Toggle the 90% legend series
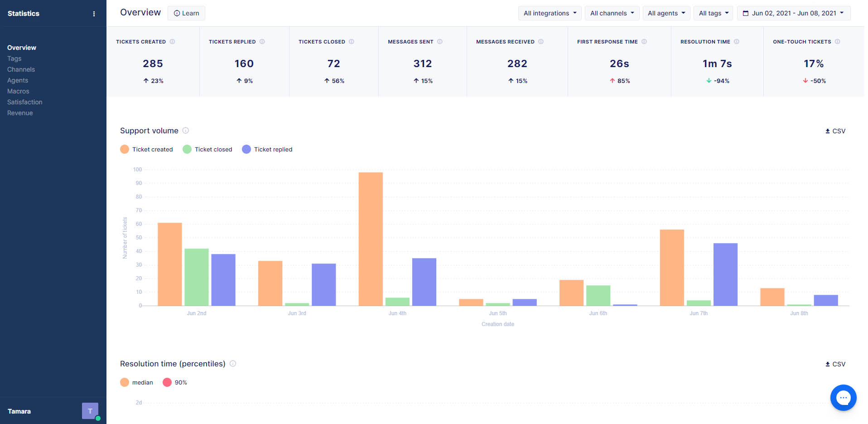 [x=175, y=382]
